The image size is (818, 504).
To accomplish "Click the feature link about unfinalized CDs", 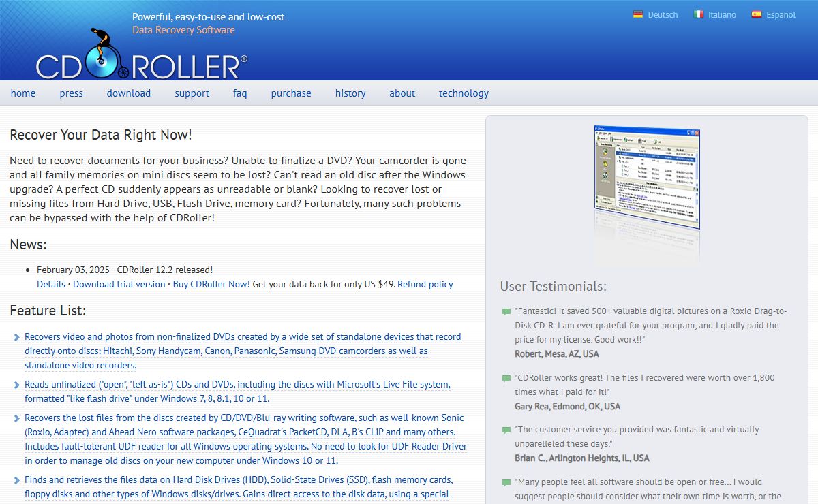I will tap(237, 392).
